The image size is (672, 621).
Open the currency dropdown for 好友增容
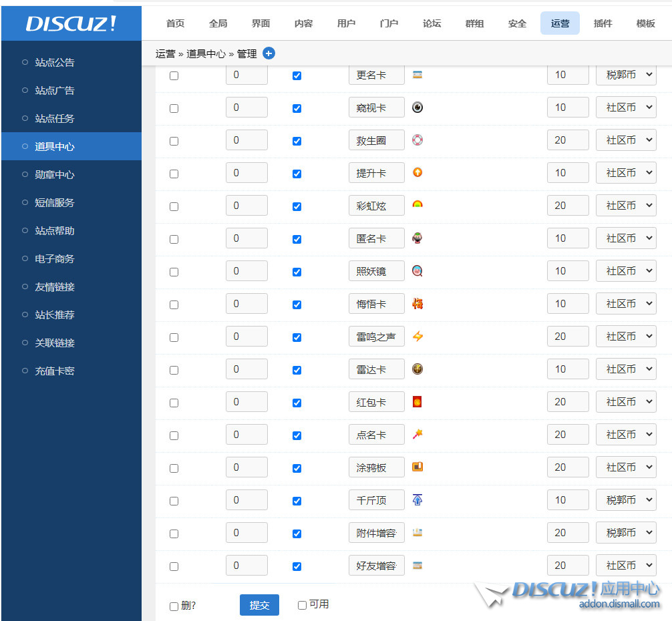coord(626,565)
